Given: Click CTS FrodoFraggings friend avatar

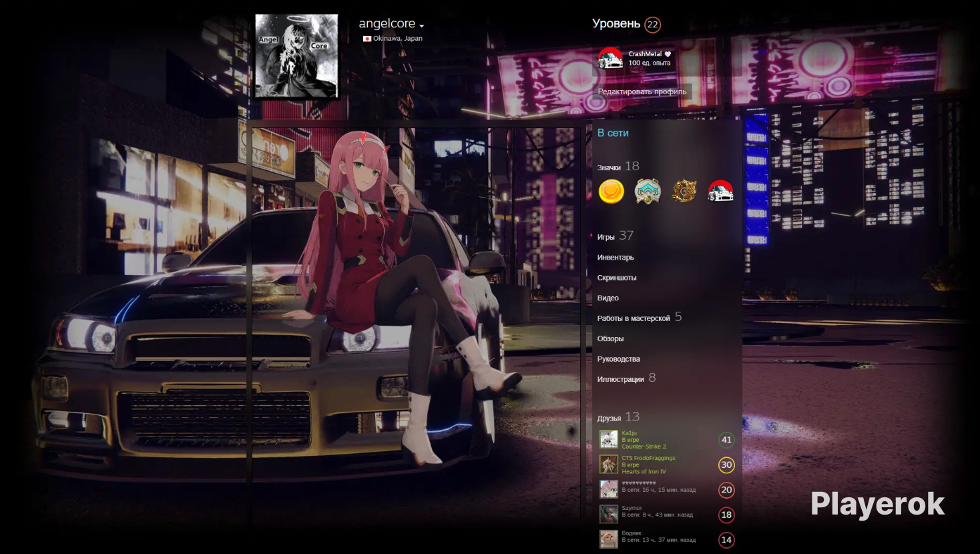Looking at the screenshot, I should [x=609, y=465].
